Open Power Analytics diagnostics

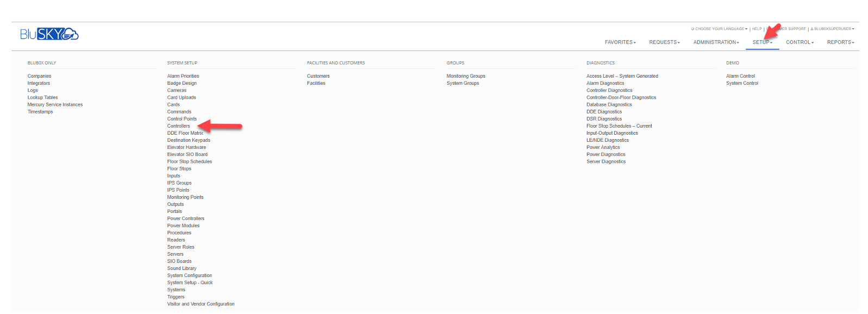coord(603,147)
